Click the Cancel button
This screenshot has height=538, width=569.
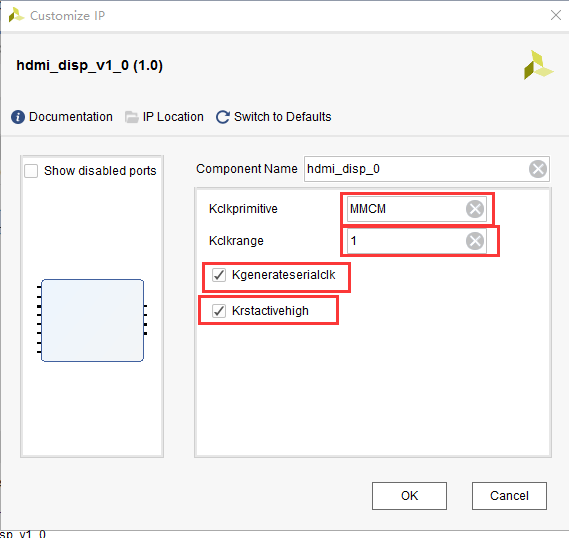pyautogui.click(x=509, y=496)
